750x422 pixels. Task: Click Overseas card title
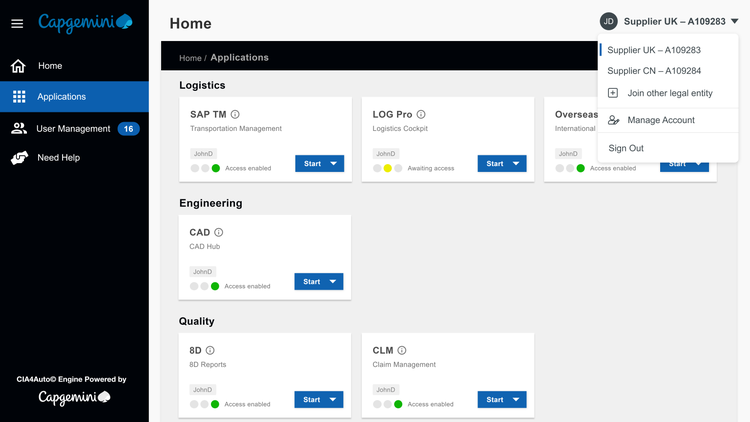click(x=576, y=114)
